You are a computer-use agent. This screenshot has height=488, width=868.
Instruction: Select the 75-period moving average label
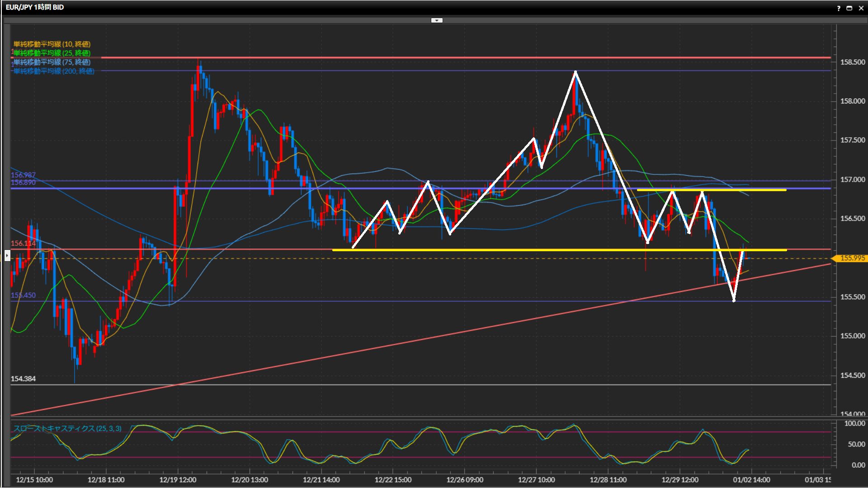pyautogui.click(x=52, y=62)
